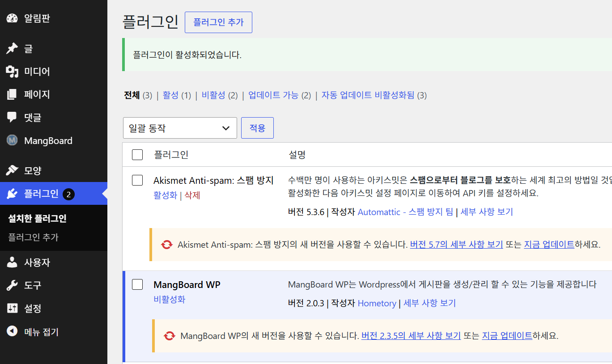Open Hometory author link
The width and height of the screenshot is (612, 364).
coord(377,303)
